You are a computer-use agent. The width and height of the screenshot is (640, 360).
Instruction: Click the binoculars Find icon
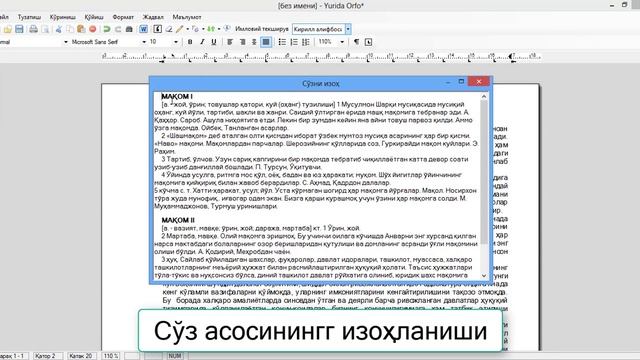click(129, 29)
